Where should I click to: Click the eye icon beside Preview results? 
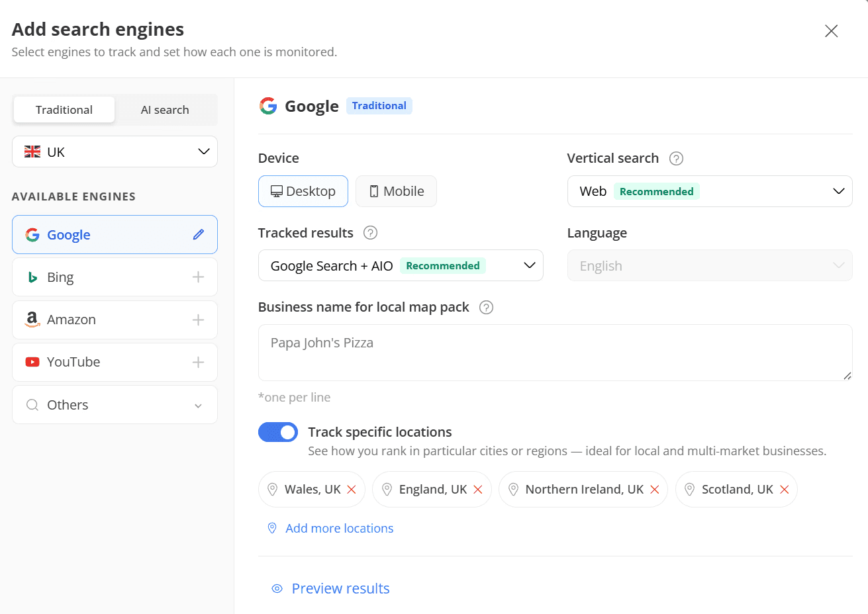pos(277,589)
